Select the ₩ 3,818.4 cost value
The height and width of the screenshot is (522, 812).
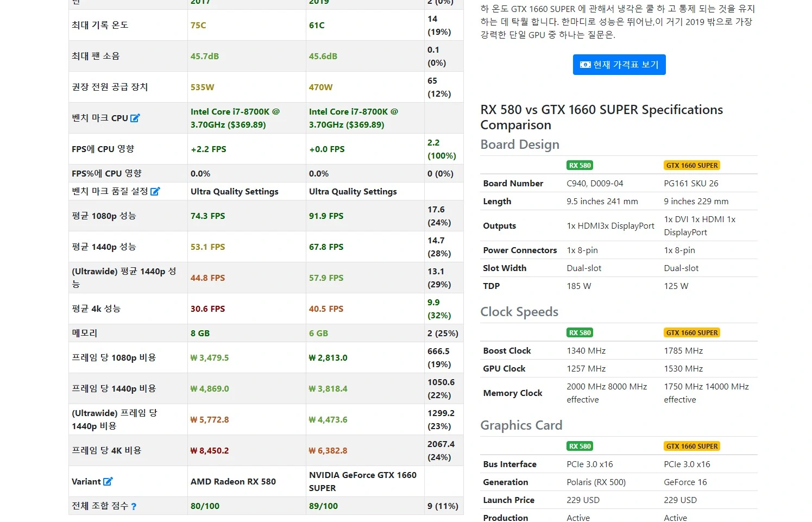coord(328,388)
